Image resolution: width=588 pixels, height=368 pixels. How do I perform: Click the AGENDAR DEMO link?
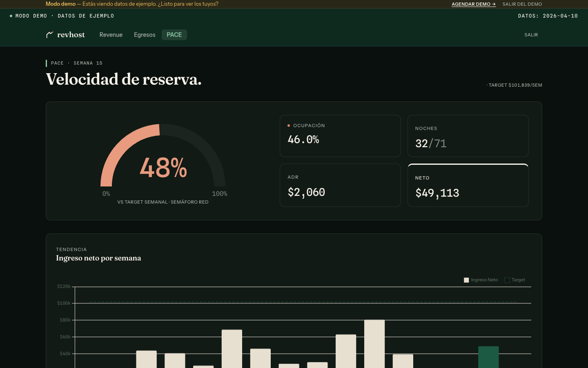[474, 4]
